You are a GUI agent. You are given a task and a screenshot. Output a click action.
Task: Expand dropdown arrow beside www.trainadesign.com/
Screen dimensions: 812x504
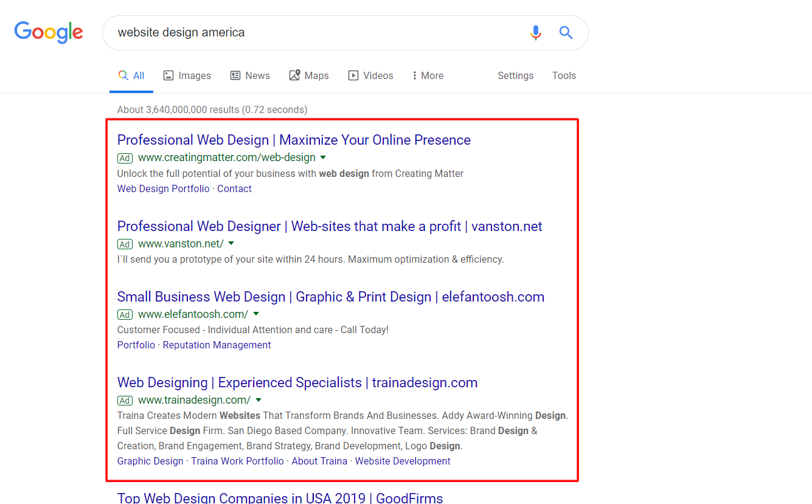(259, 400)
